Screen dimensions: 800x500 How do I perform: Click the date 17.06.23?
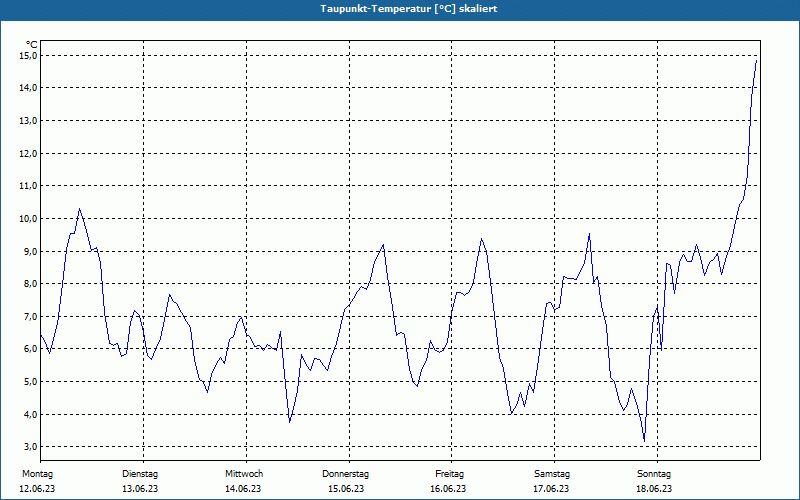[551, 489]
